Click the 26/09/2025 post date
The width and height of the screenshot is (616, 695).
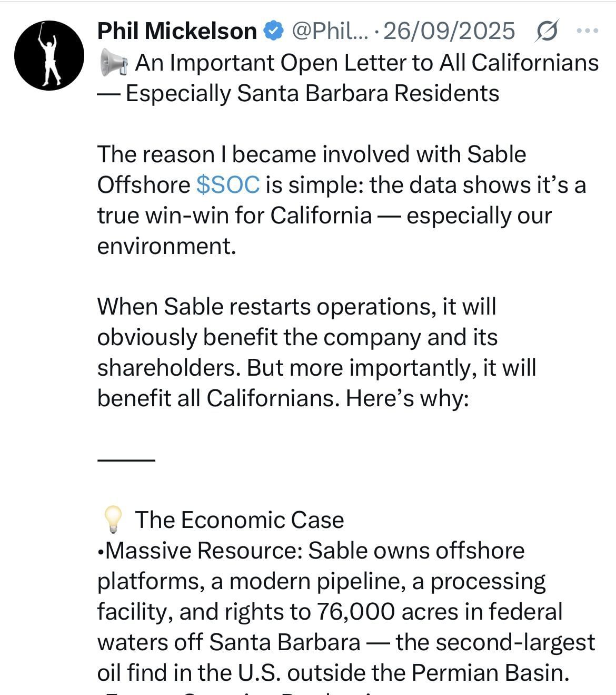pos(449,32)
